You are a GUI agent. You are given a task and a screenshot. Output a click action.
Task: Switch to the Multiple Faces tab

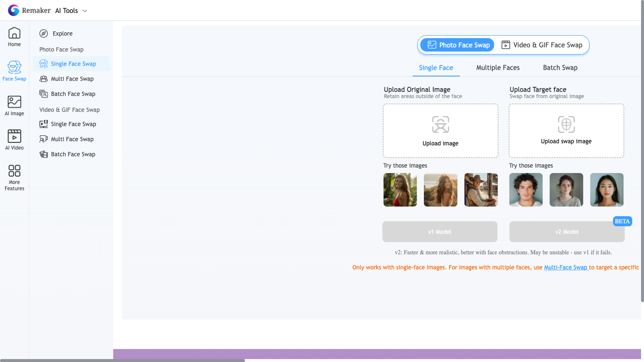tap(498, 68)
